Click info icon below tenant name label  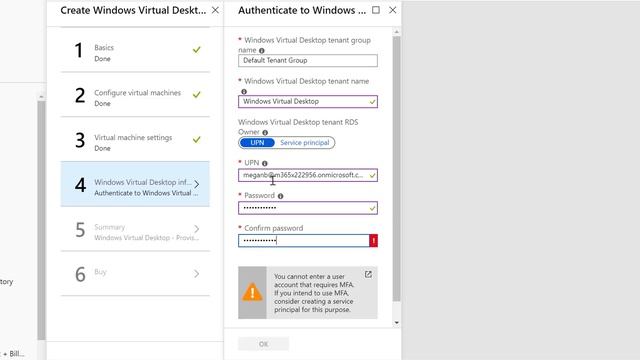tap(244, 91)
